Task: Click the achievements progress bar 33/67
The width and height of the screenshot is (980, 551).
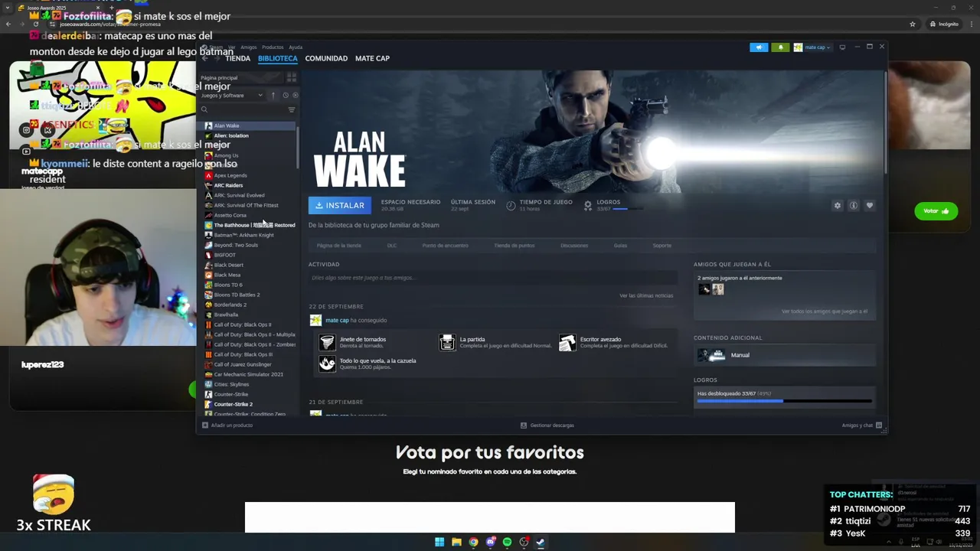Action: (x=785, y=401)
